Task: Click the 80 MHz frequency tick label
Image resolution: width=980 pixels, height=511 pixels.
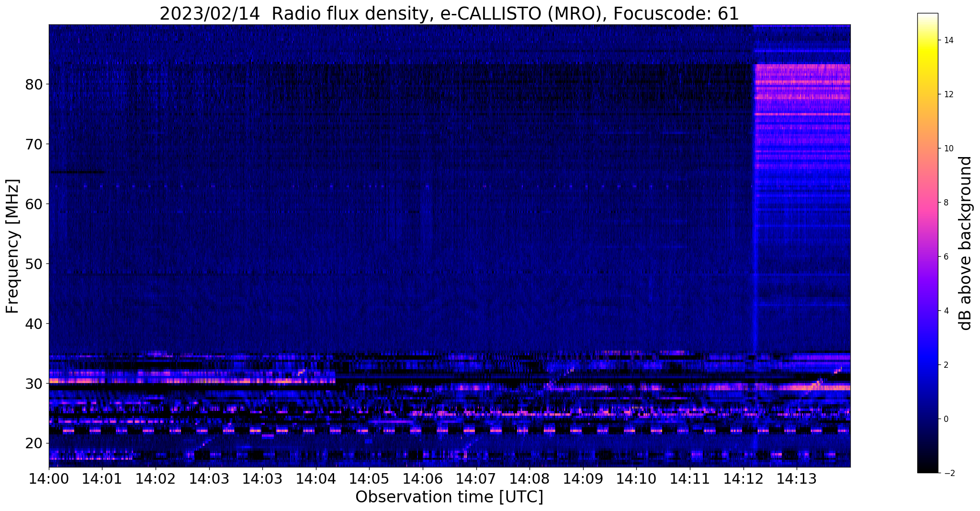Action: click(34, 84)
